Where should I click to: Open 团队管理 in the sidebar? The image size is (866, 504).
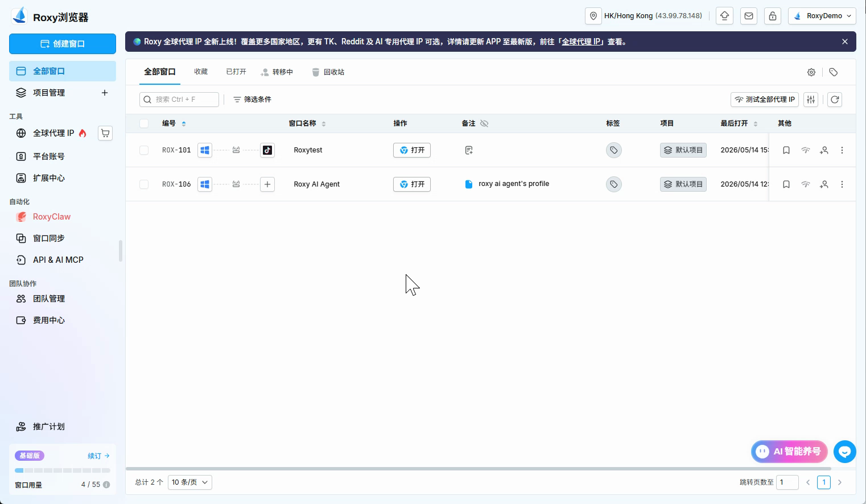[63, 299]
